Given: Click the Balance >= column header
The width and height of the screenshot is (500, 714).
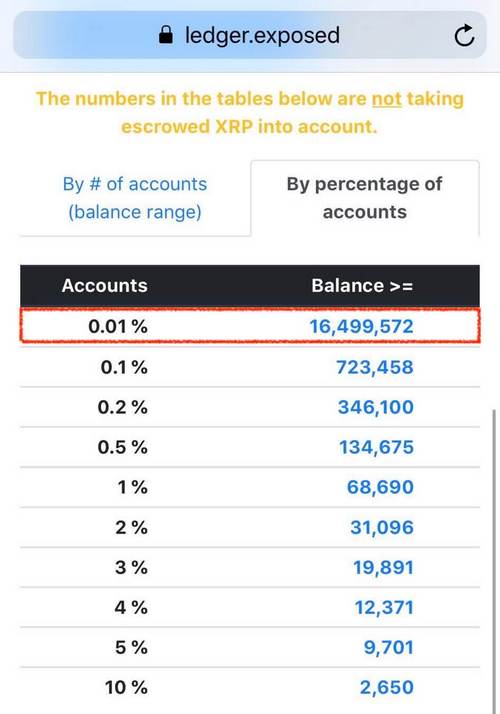Looking at the screenshot, I should 362,286.
